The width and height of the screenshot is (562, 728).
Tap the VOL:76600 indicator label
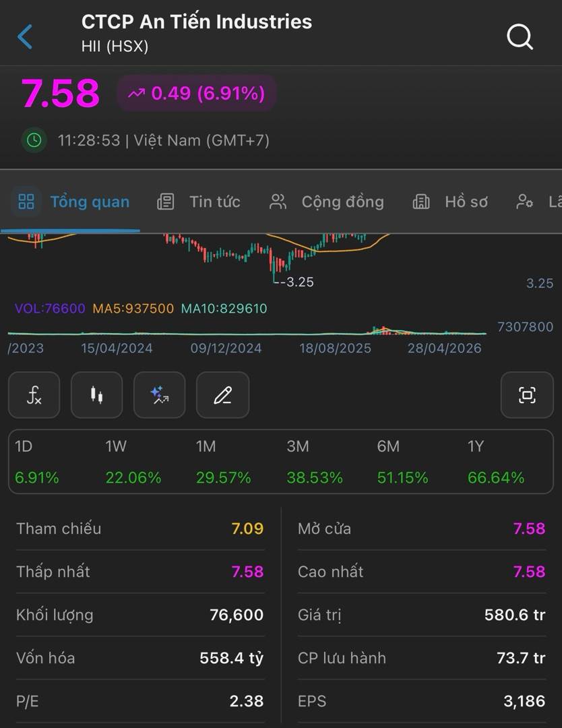tap(50, 308)
